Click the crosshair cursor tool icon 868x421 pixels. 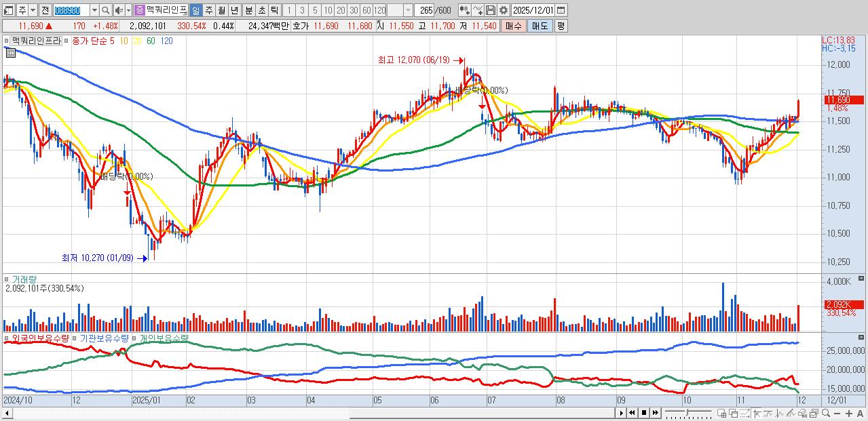757,413
